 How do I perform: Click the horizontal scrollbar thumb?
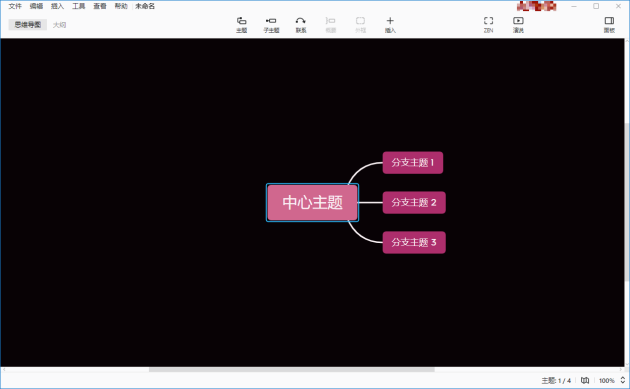(x=292, y=370)
